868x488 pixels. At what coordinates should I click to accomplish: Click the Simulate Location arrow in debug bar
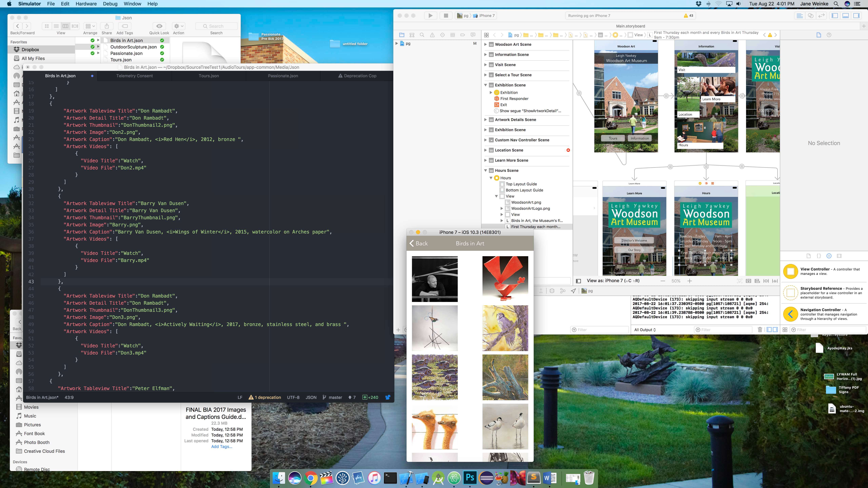(573, 291)
